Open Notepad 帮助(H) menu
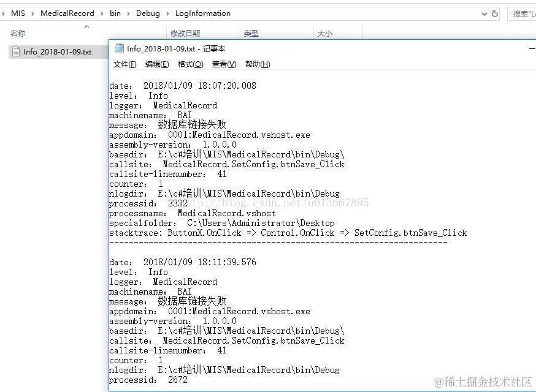The image size is (536, 392). point(258,64)
